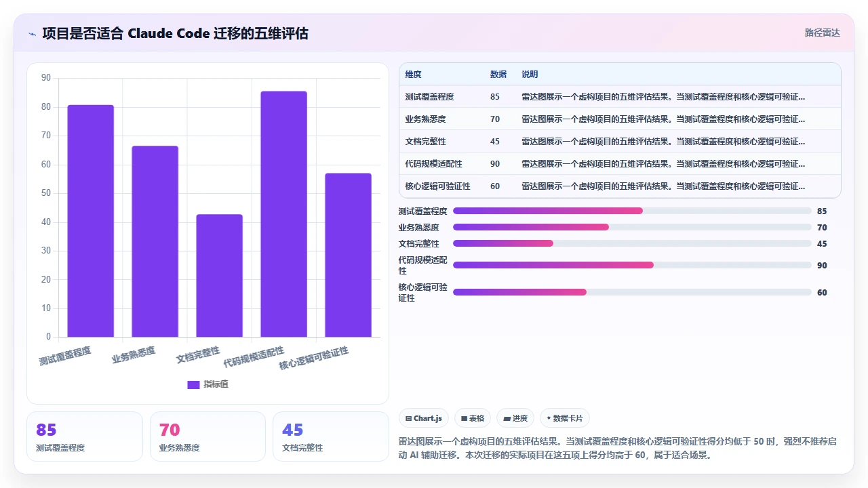Click the 核心逻辑可验证性 bar in the chart

[348, 256]
